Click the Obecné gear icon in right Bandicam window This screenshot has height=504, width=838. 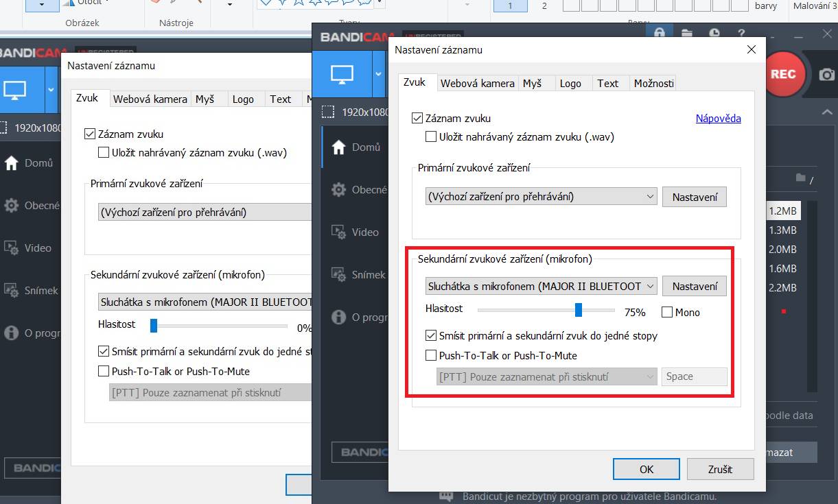point(339,189)
